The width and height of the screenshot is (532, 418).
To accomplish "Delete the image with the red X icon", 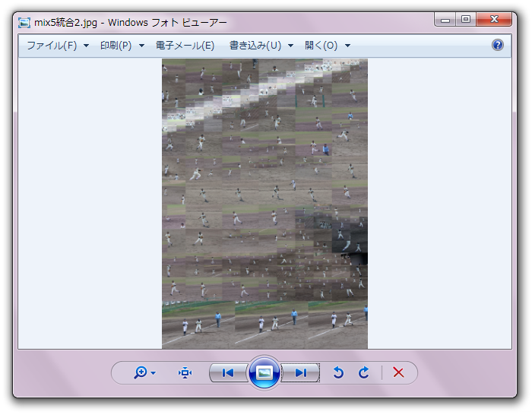I will coord(398,372).
